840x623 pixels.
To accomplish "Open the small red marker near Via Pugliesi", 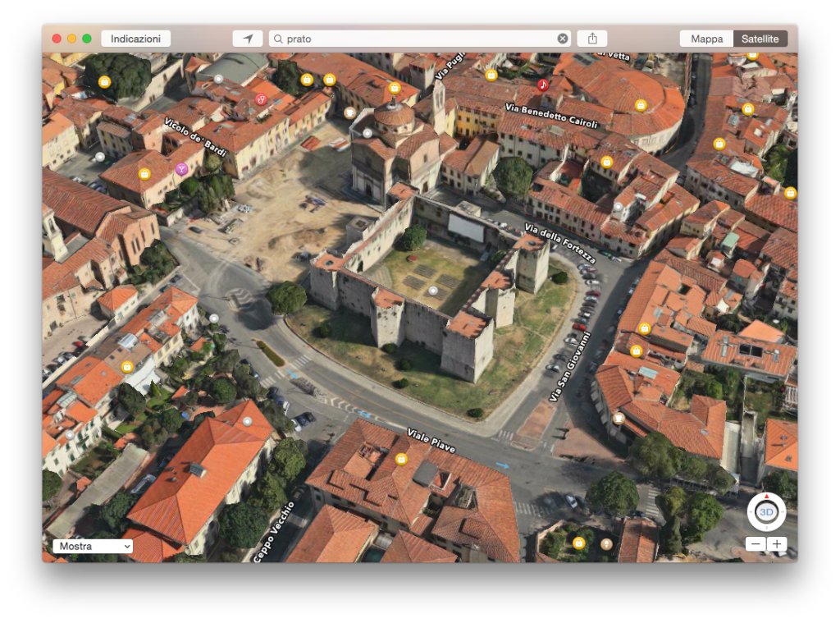I will [260, 99].
